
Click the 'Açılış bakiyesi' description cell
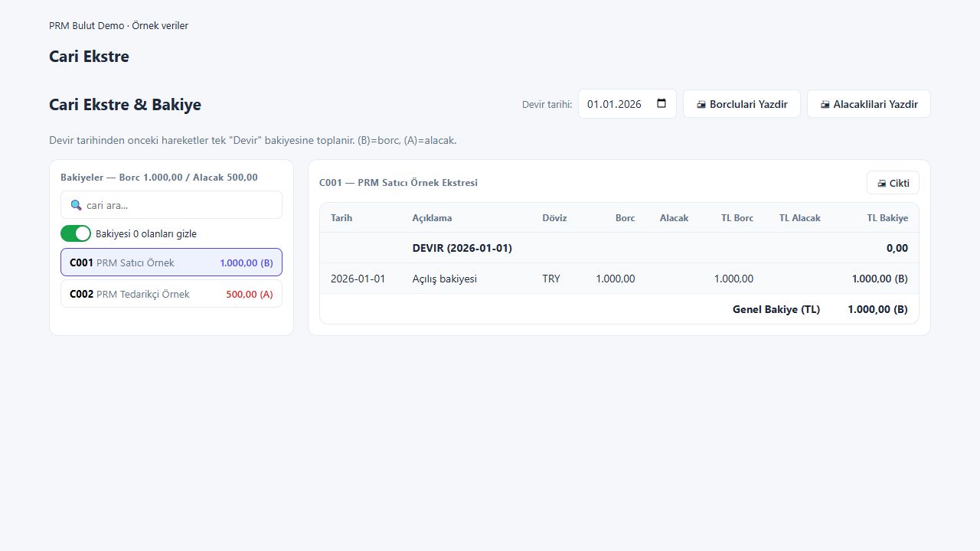[x=444, y=279]
